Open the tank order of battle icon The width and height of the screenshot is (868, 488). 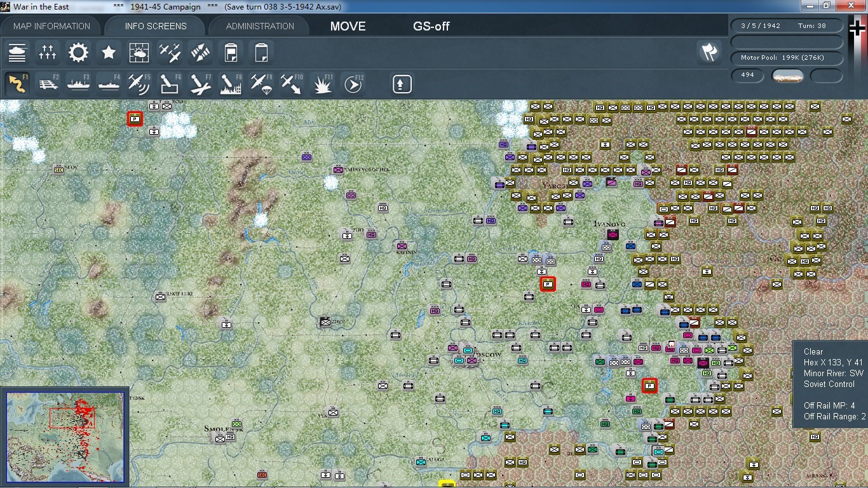17,53
